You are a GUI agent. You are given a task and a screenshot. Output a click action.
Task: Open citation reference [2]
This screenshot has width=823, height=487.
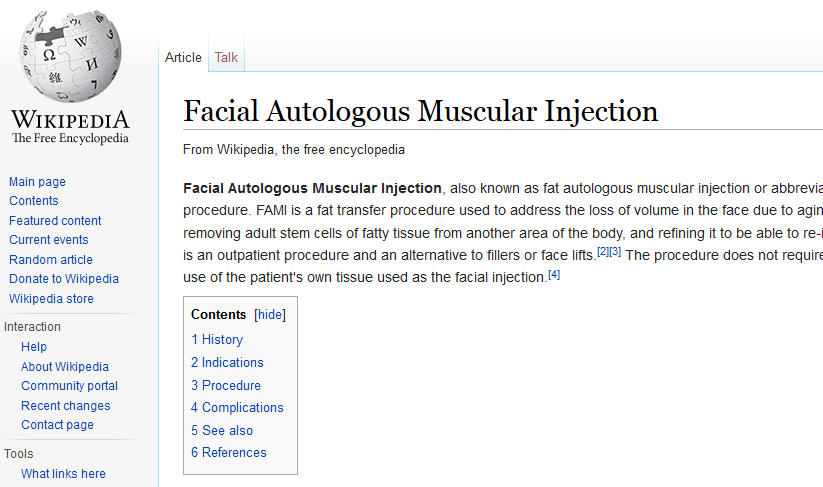click(603, 252)
